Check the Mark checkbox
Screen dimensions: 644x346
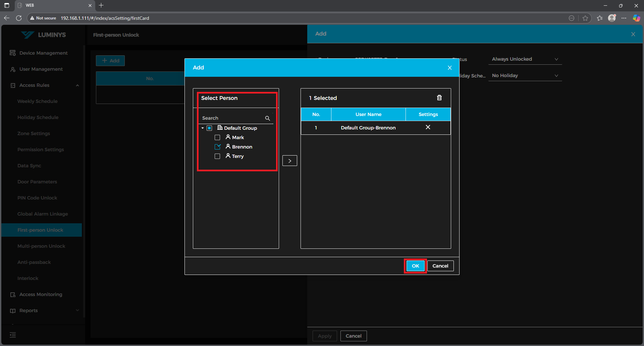tap(217, 137)
